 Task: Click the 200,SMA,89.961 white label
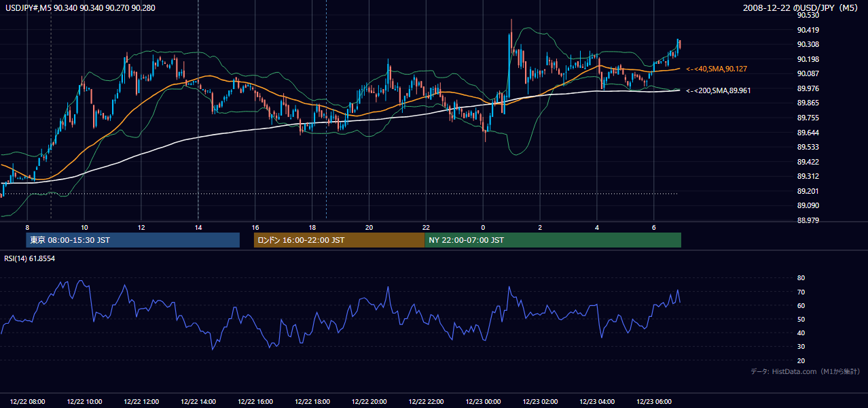(x=718, y=90)
